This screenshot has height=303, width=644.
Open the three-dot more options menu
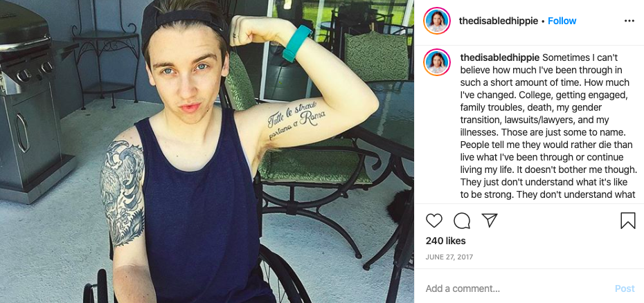pyautogui.click(x=629, y=21)
